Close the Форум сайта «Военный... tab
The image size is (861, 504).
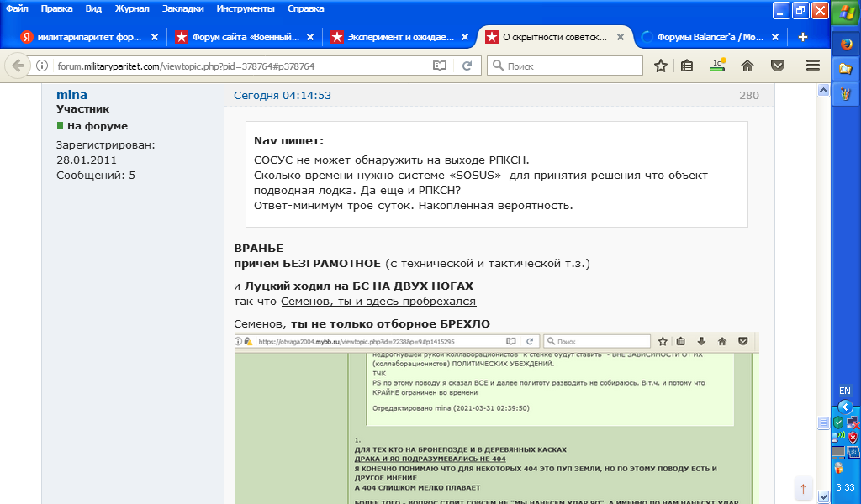point(309,37)
